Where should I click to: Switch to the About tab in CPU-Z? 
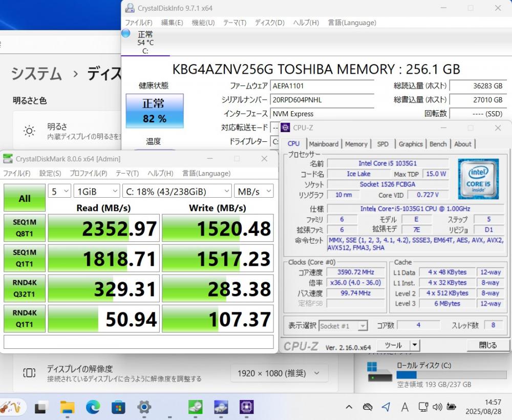tap(463, 144)
